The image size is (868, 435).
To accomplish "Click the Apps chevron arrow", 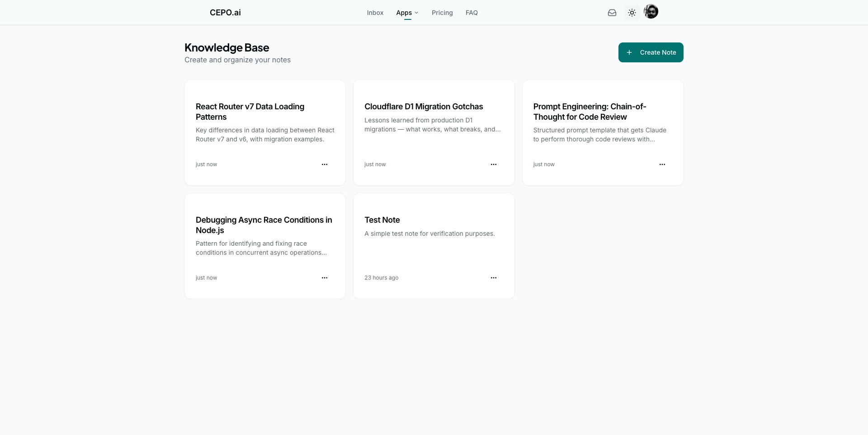I will 416,13.
